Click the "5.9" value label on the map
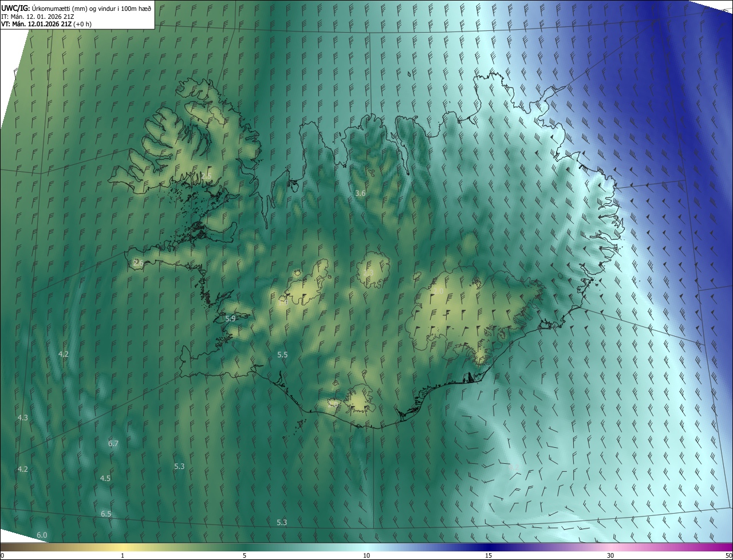Viewport: 733px width, 560px height. pos(230,318)
